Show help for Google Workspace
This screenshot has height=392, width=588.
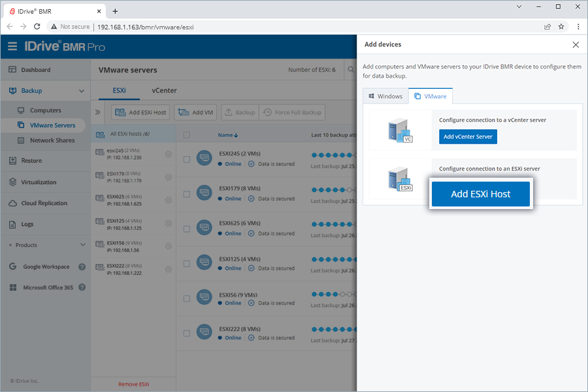click(82, 267)
